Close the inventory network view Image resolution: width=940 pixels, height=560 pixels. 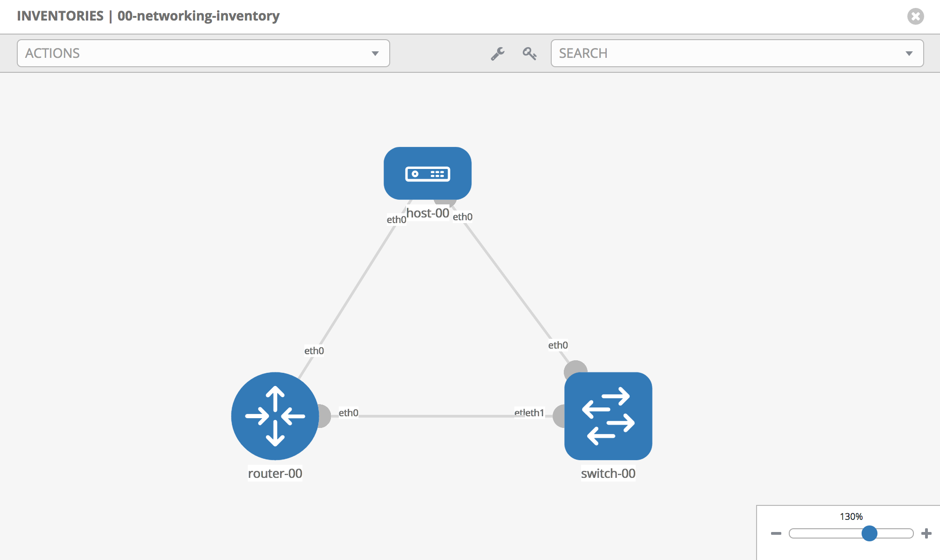915,16
